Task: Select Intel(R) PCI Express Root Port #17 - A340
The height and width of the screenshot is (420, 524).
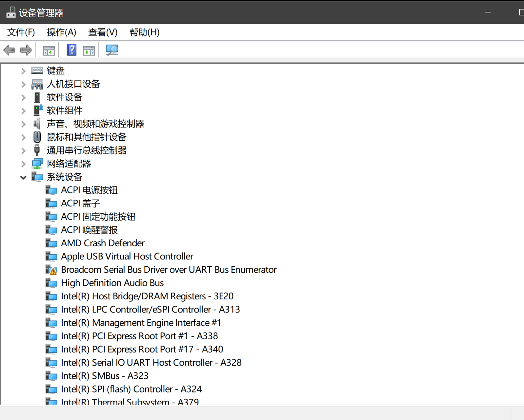Action: pos(142,349)
